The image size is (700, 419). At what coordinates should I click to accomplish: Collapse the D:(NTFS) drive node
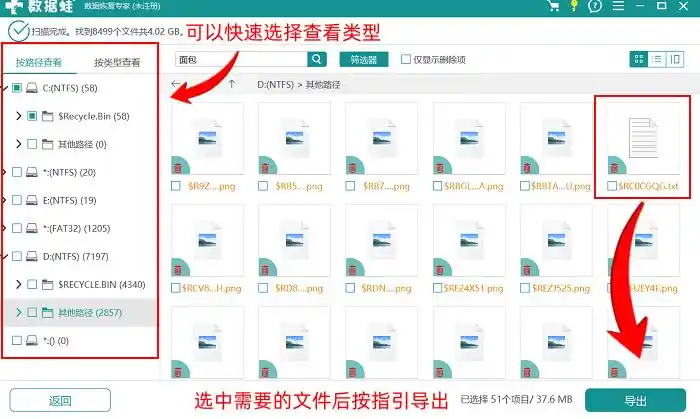tap(5, 256)
